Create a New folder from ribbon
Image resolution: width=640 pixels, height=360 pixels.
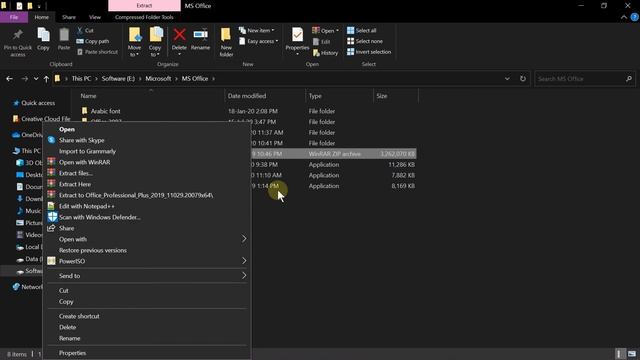[x=226, y=42]
